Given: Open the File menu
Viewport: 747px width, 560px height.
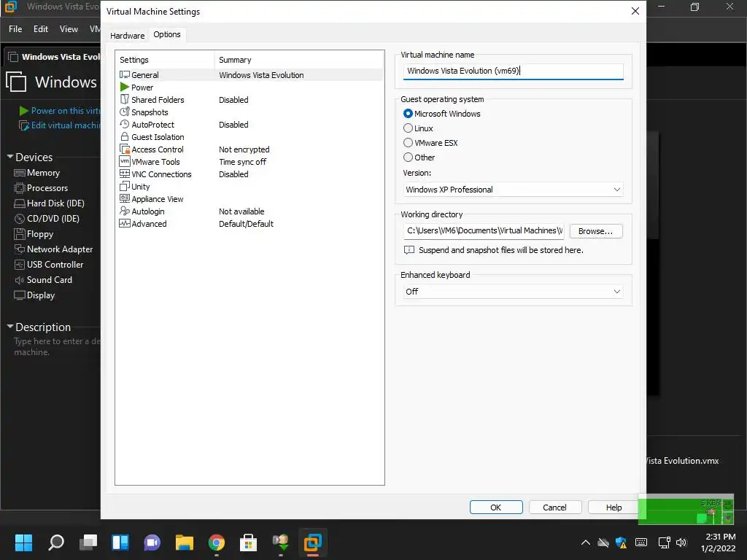Looking at the screenshot, I should point(15,29).
